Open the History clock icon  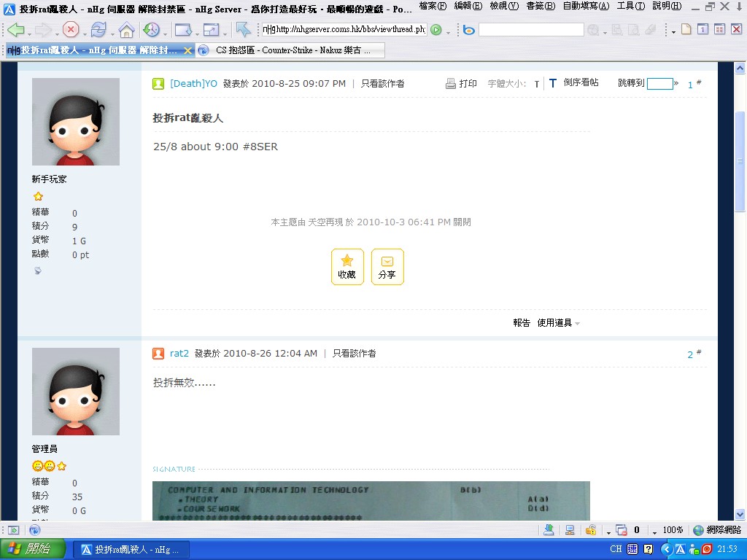pyautogui.click(x=151, y=30)
